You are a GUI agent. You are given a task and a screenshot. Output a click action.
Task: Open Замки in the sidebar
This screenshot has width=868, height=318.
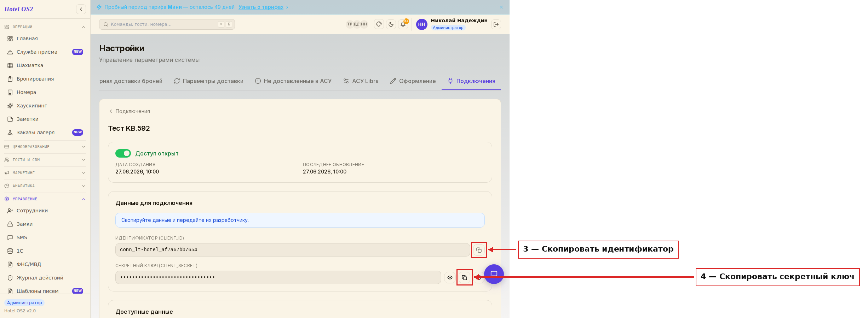[x=45, y=224]
